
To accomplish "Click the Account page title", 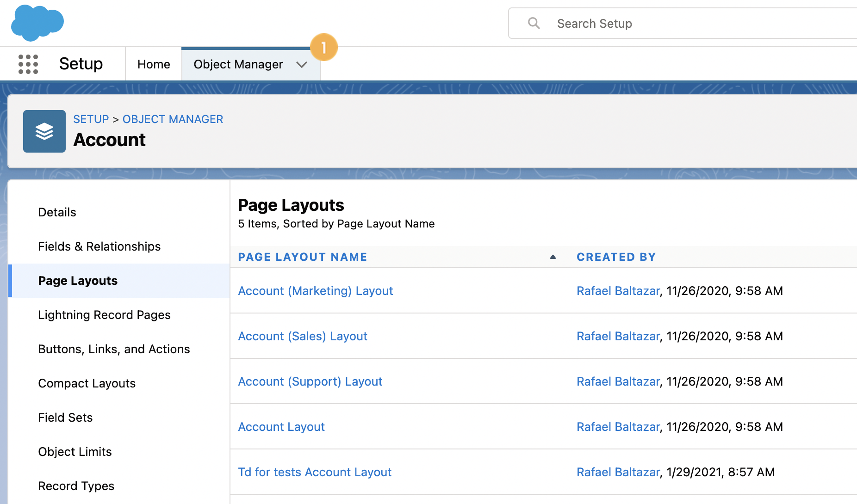I will [x=110, y=140].
